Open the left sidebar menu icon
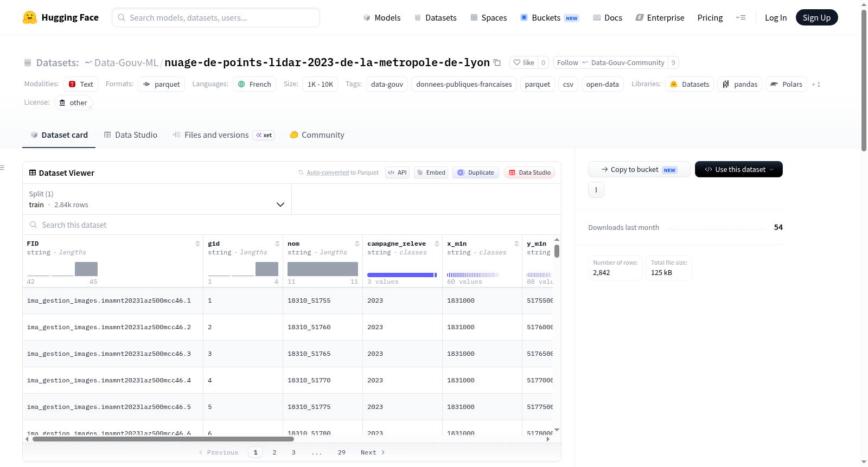Image resolution: width=868 pixels, height=467 pixels. (x=3, y=168)
